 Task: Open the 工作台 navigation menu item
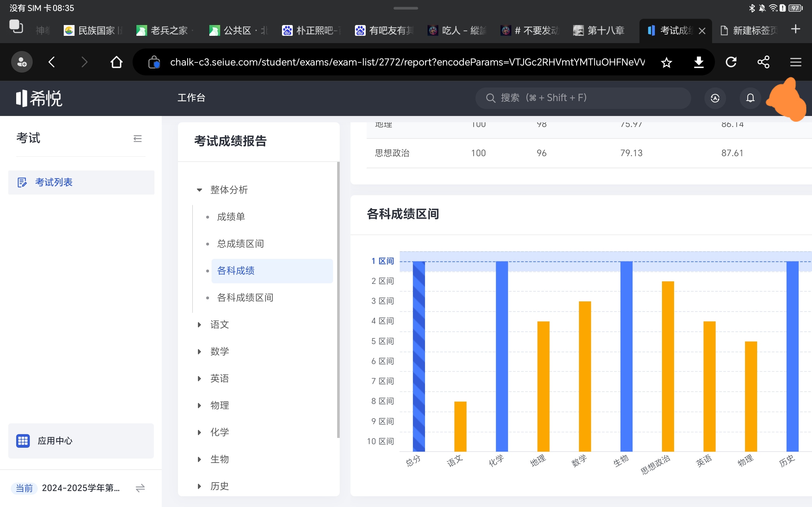click(x=191, y=98)
